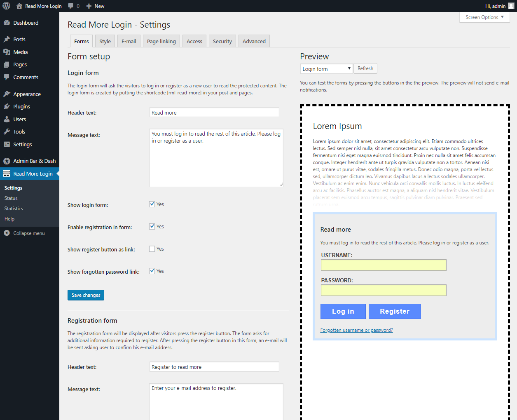
Task: Focus the PASSWORD field in preview
Action: pos(384,290)
